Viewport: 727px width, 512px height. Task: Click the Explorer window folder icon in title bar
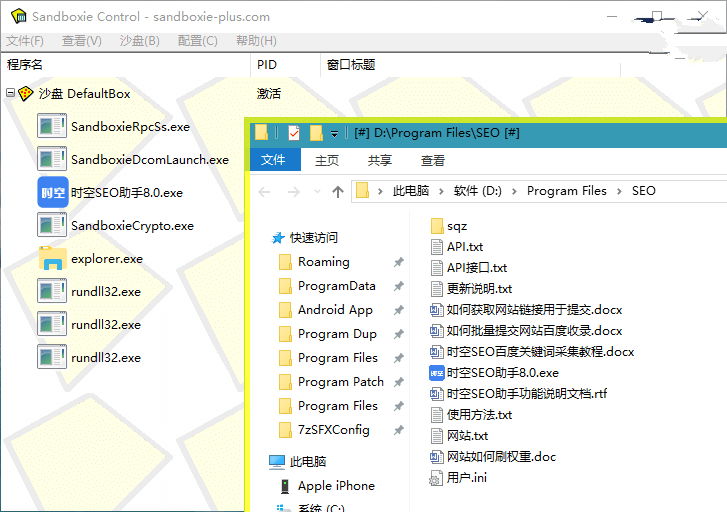pyautogui.click(x=262, y=133)
